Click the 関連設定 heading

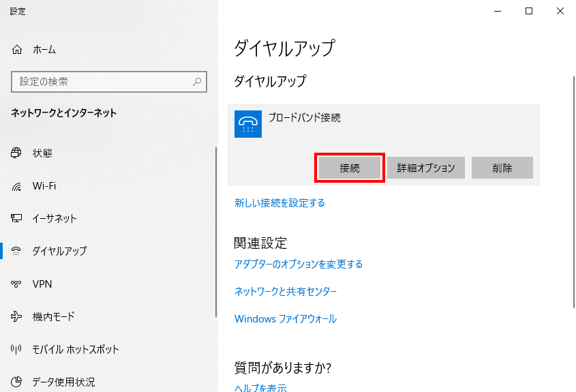[x=260, y=243]
